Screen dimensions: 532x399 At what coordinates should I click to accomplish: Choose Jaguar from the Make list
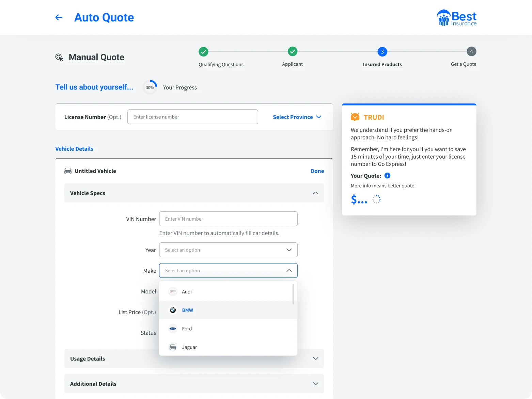(x=228, y=347)
